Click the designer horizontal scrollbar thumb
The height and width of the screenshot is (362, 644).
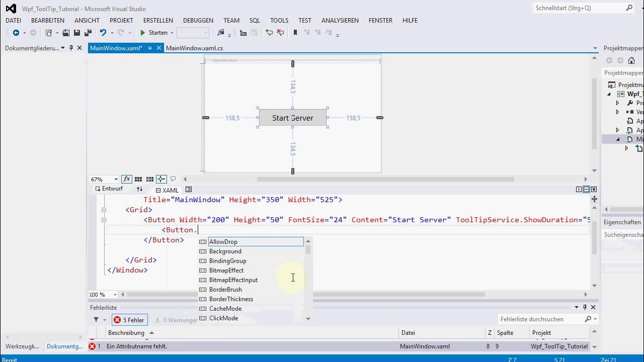(385, 179)
